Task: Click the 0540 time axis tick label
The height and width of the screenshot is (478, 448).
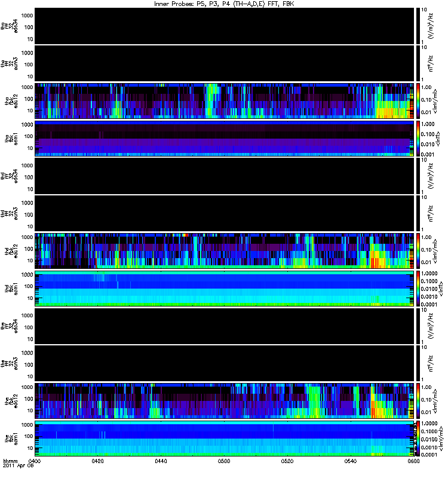Action: [x=351, y=461]
